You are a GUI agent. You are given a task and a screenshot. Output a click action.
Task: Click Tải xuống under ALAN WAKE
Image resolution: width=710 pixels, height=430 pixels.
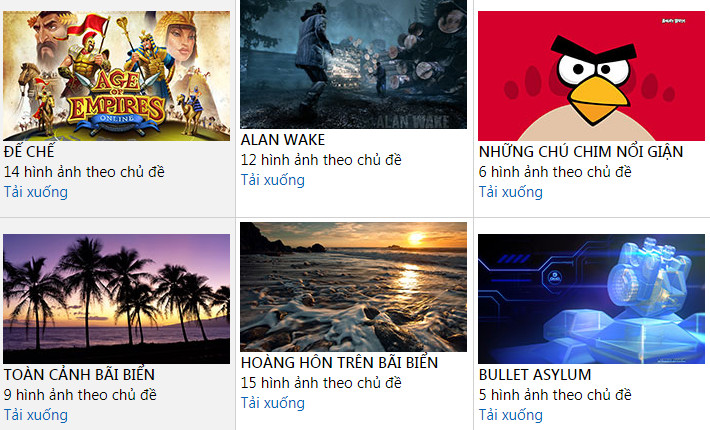(x=273, y=180)
